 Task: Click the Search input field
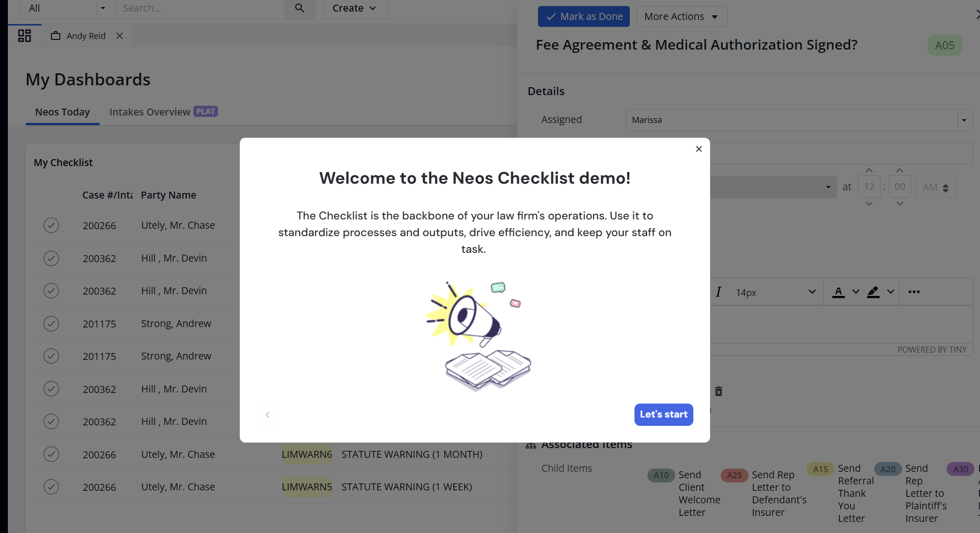[x=199, y=8]
